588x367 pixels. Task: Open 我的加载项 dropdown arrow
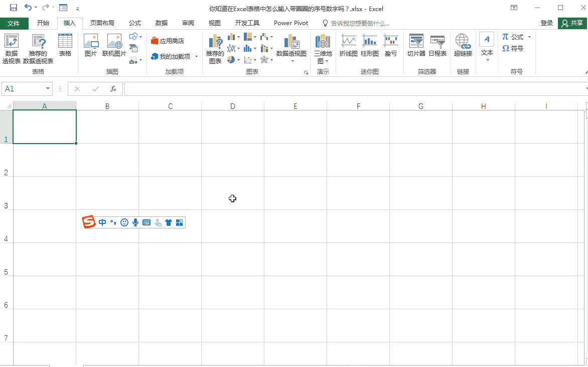click(196, 57)
